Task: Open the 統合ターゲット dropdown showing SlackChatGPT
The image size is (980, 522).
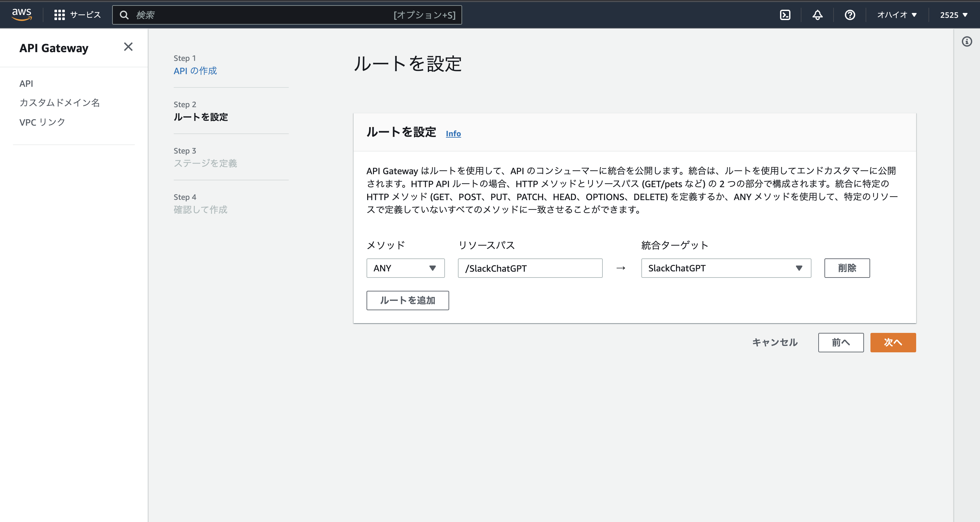Action: point(725,268)
